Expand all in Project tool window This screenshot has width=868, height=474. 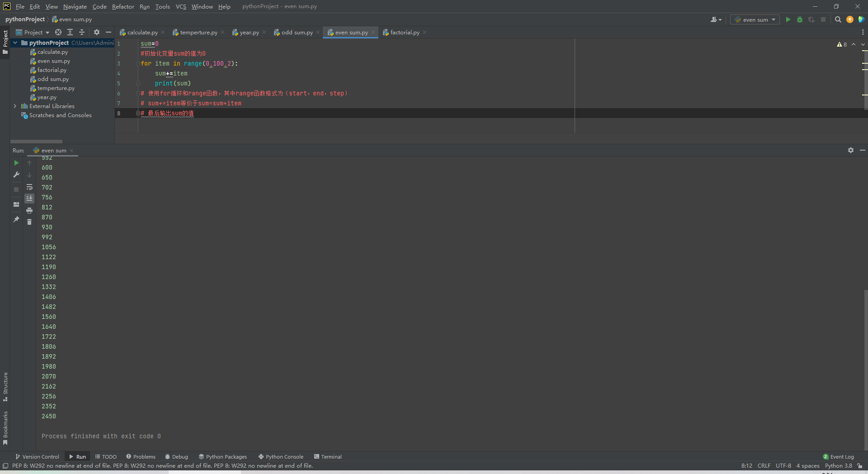tap(70, 32)
